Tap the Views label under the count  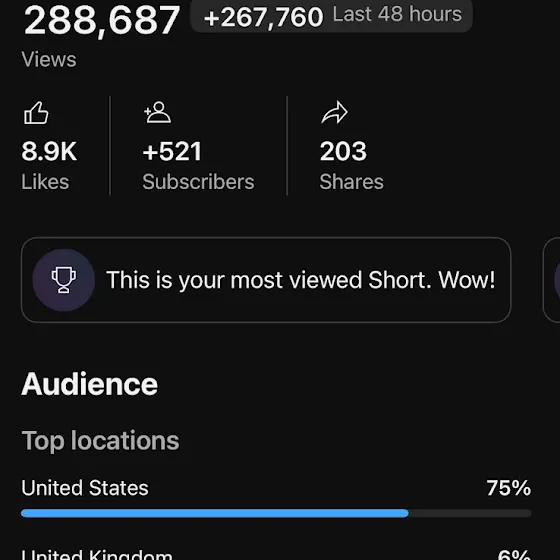[49, 59]
